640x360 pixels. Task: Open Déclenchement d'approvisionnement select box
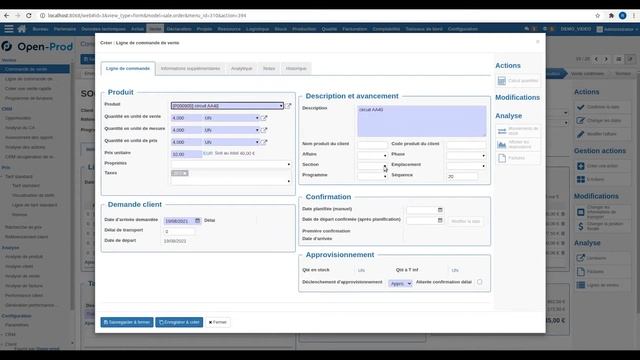point(400,283)
